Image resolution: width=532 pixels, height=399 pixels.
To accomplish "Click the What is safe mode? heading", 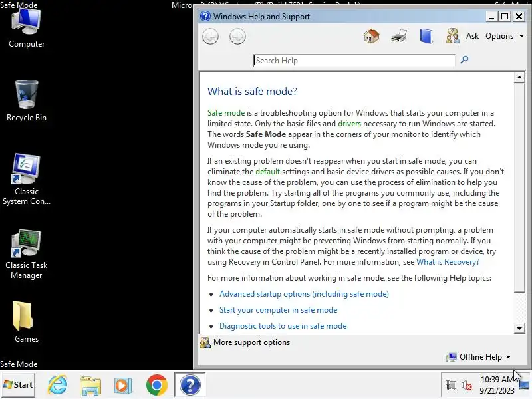I will pos(252,91).
